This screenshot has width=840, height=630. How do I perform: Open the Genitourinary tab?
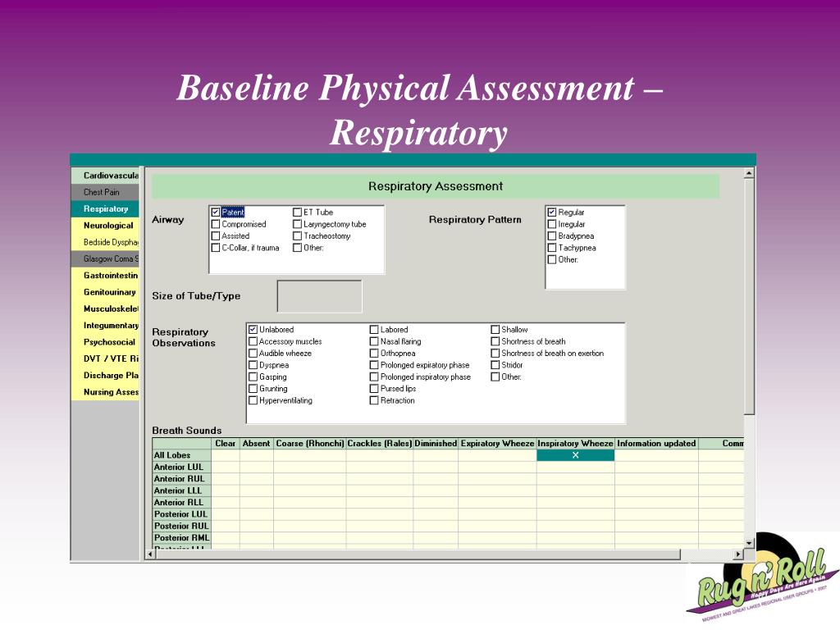click(x=105, y=291)
